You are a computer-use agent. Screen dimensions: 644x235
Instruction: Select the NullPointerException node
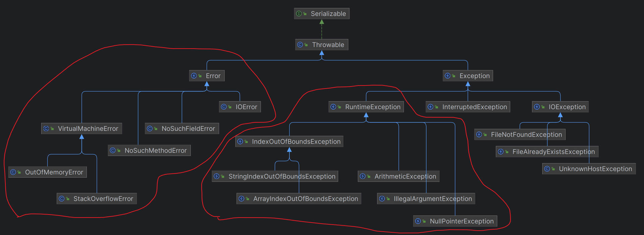pos(455,221)
